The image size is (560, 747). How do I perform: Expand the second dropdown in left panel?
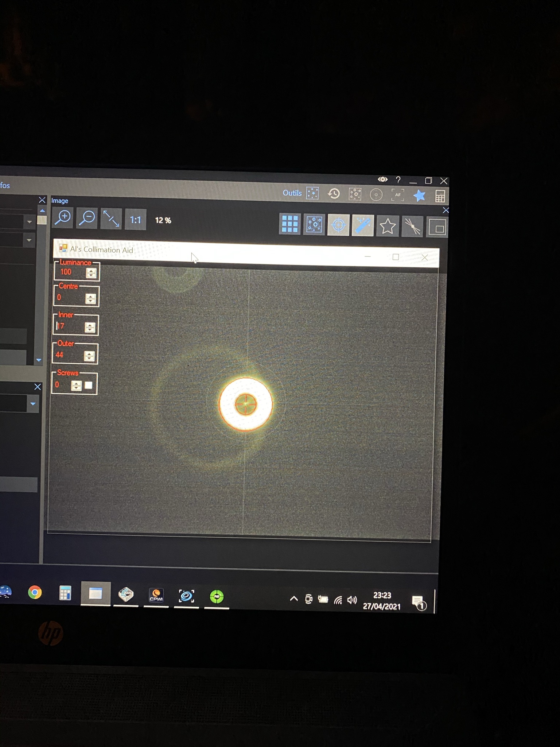tap(29, 240)
